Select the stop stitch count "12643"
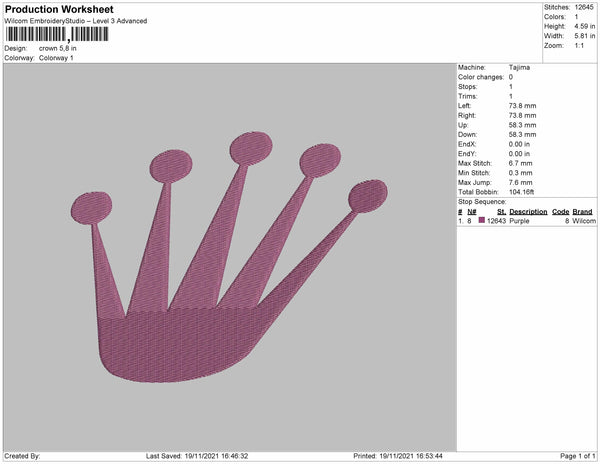Screen dimensions: 600x464 pos(496,221)
